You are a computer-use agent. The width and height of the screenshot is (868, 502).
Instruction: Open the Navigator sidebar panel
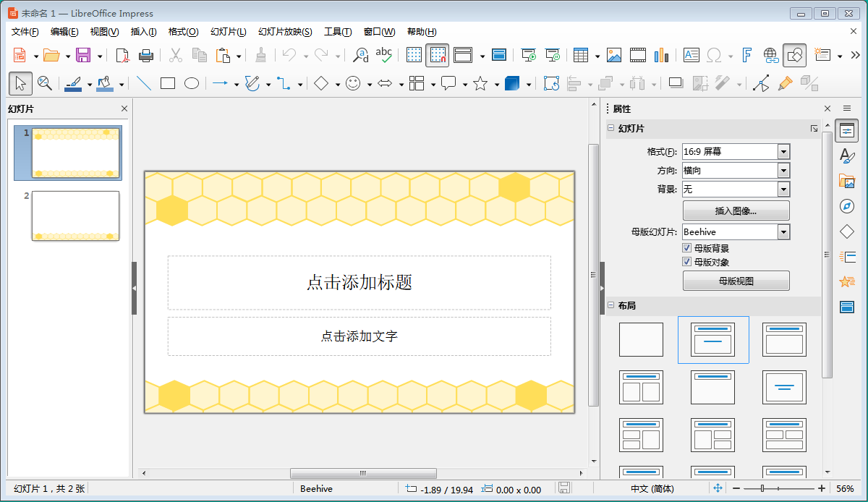tap(847, 207)
